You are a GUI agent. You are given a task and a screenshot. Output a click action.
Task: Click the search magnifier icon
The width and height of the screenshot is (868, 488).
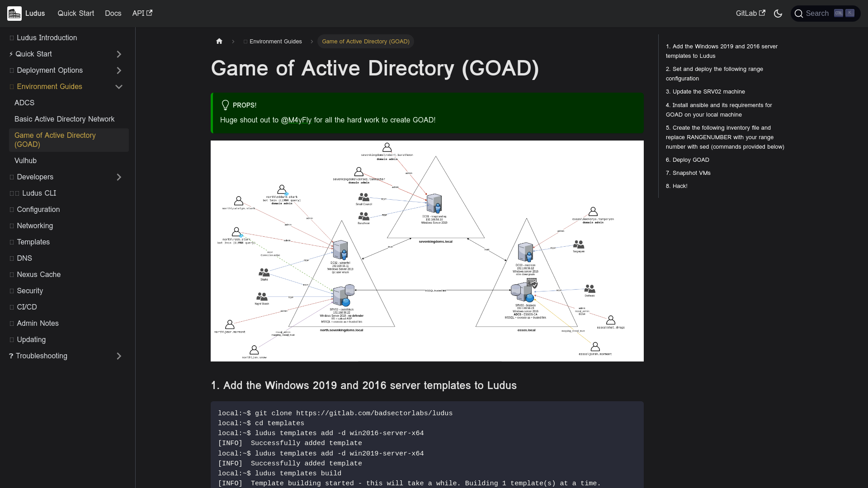pos(799,14)
